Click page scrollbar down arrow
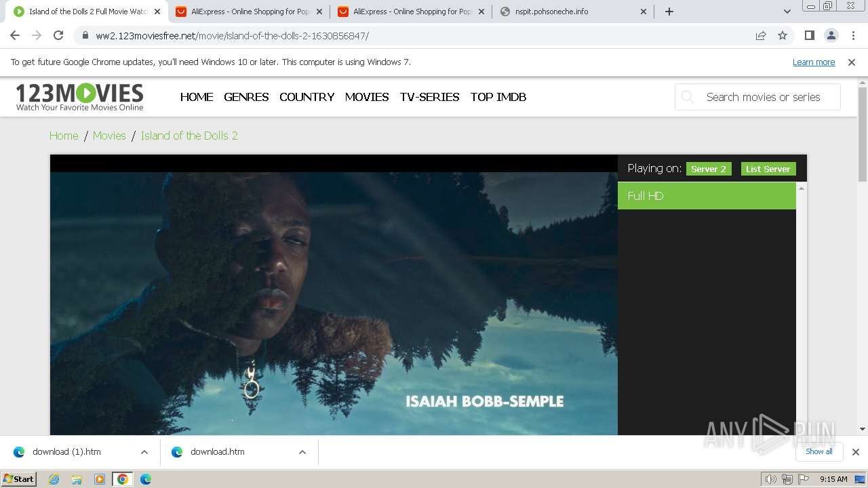This screenshot has height=488, width=868. pyautogui.click(x=863, y=428)
